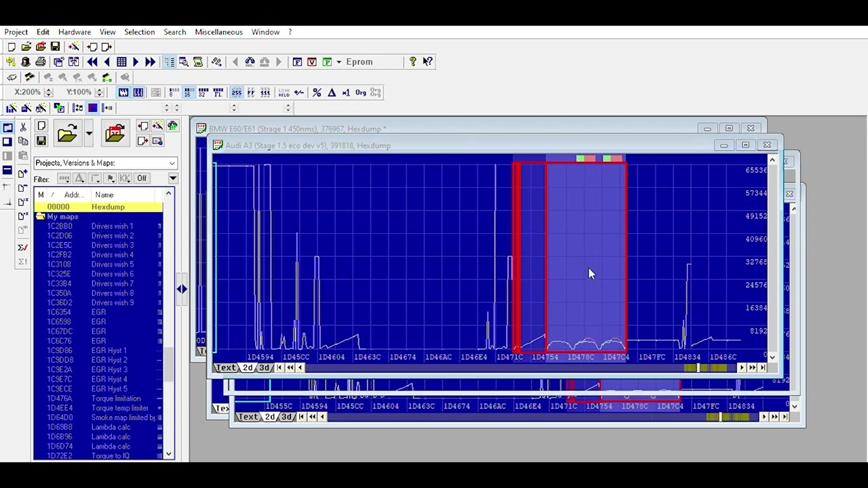The image size is (868, 488).
Task: Open the Miscellaneous menu
Action: click(218, 32)
